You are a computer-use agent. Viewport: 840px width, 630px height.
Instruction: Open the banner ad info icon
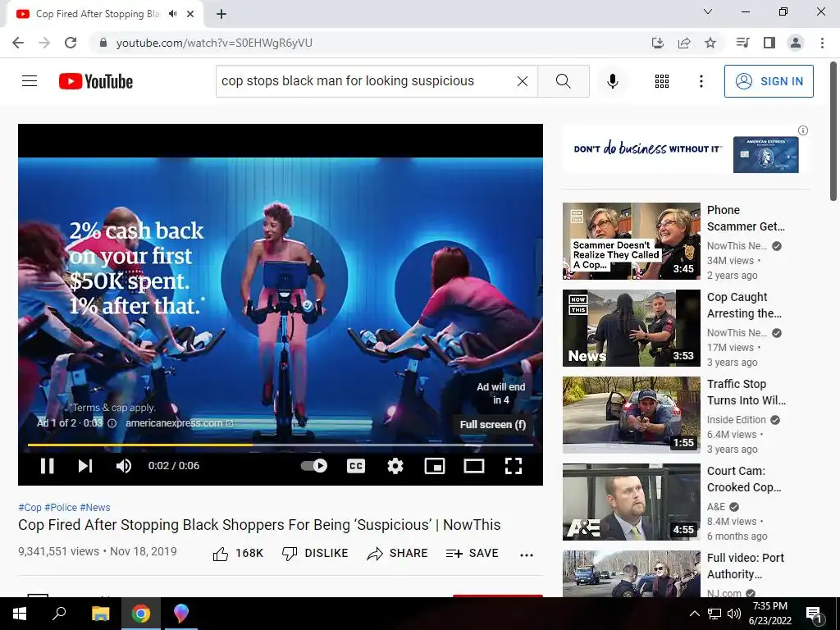(802, 130)
